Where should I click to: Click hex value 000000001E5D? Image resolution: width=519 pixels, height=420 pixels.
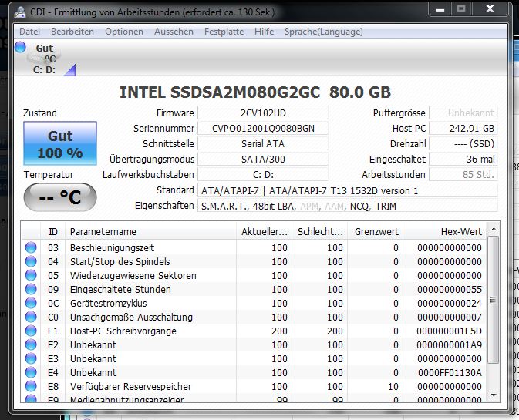(x=449, y=331)
